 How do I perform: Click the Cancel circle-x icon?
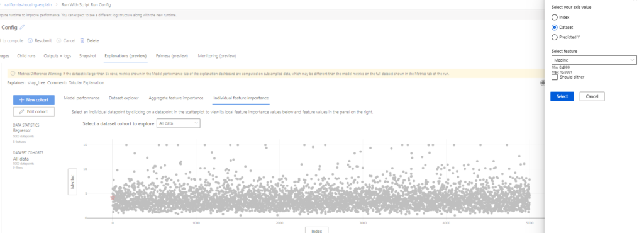point(59,41)
